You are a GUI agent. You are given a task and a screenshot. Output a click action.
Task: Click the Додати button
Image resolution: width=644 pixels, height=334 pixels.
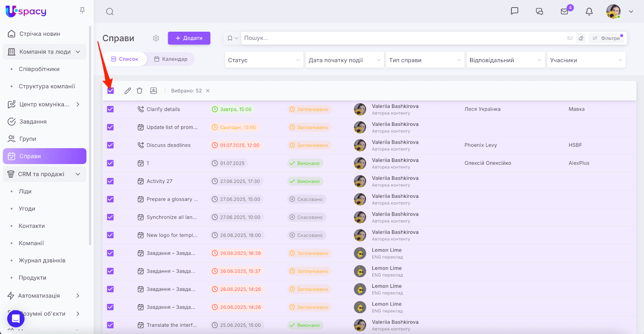point(189,38)
